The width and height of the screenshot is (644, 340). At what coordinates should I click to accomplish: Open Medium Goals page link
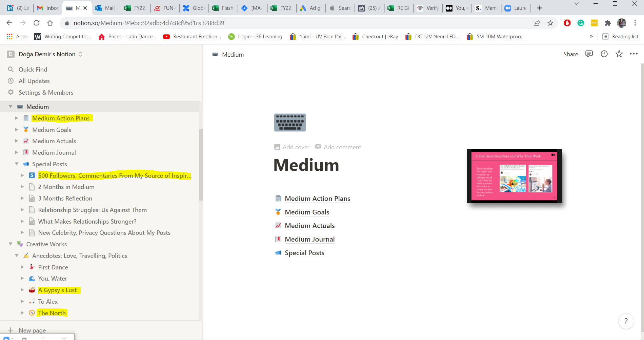point(307,212)
